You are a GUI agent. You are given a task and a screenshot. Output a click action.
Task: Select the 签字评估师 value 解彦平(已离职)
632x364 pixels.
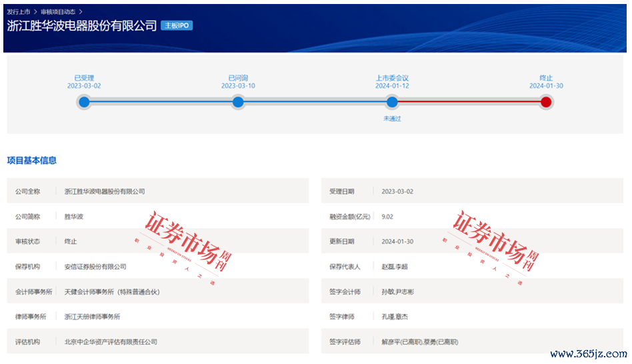[420, 342]
